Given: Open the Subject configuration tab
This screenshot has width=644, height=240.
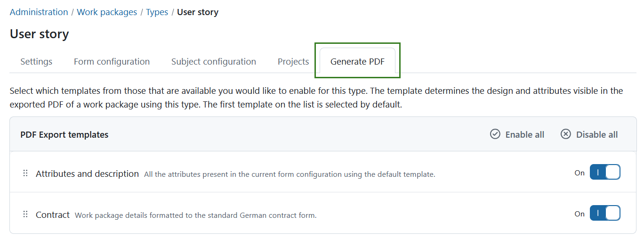Looking at the screenshot, I should pos(213,62).
